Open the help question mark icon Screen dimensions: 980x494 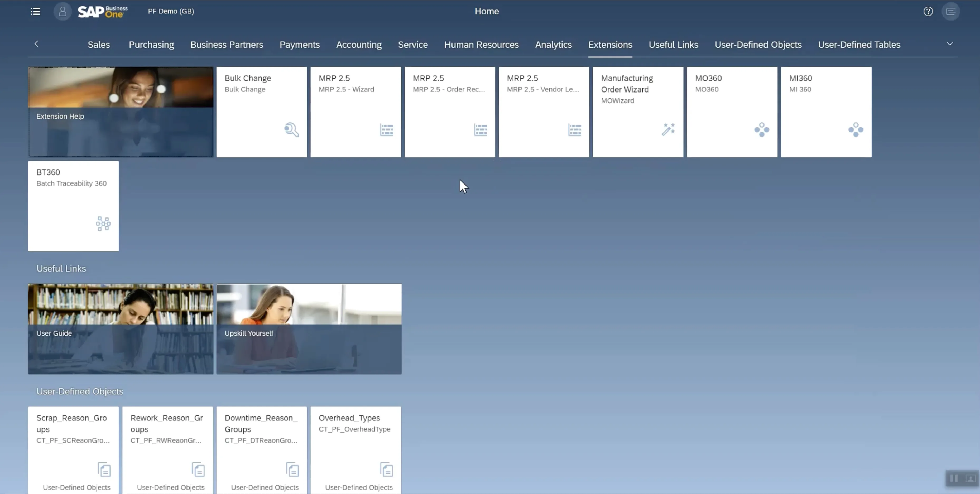pyautogui.click(x=928, y=11)
